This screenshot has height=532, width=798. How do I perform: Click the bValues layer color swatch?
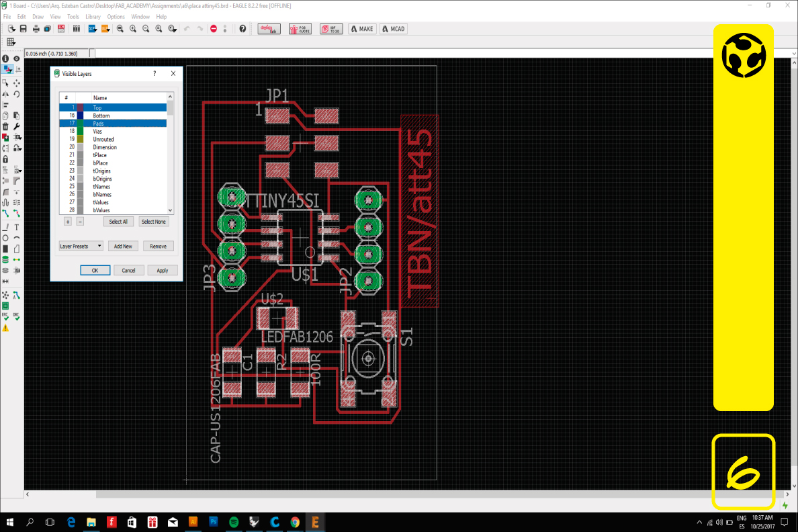[81, 210]
